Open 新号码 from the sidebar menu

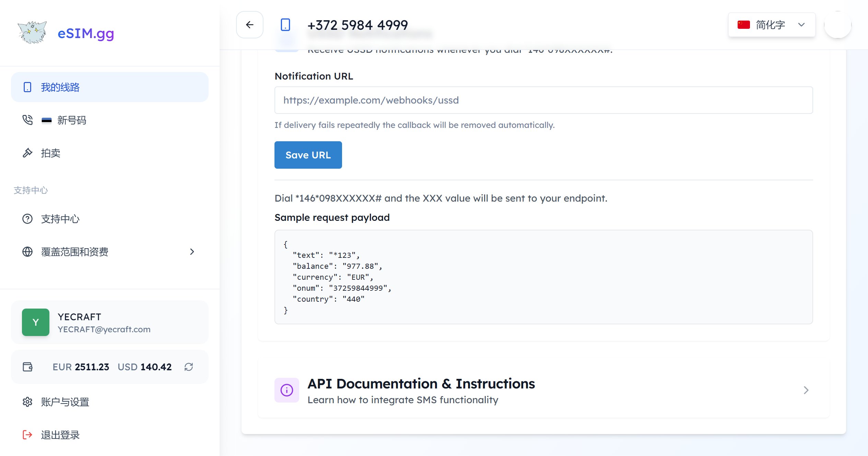pyautogui.click(x=72, y=120)
